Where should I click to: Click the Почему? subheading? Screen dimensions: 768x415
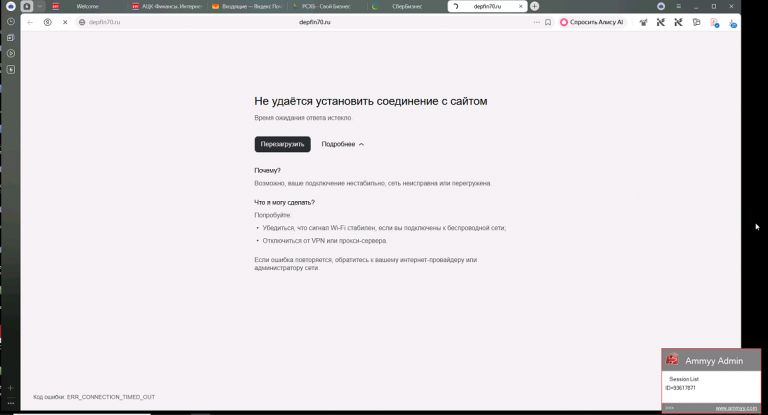click(x=267, y=171)
